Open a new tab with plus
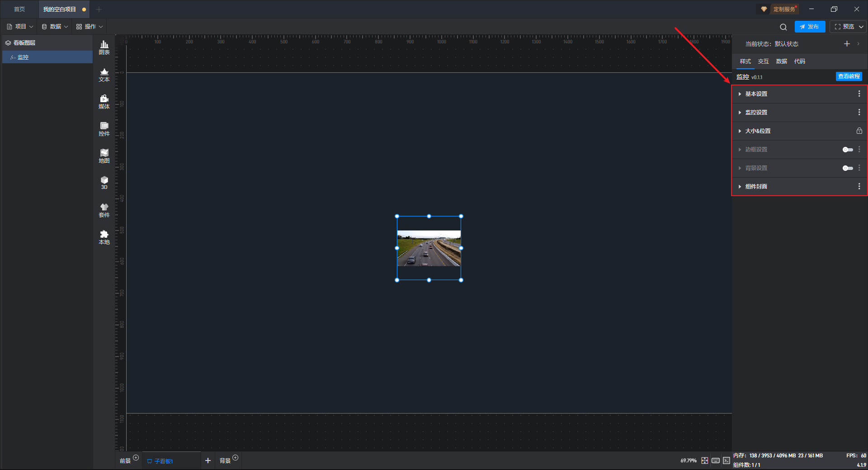Screen dimensions: 868x470 [x=99, y=9]
